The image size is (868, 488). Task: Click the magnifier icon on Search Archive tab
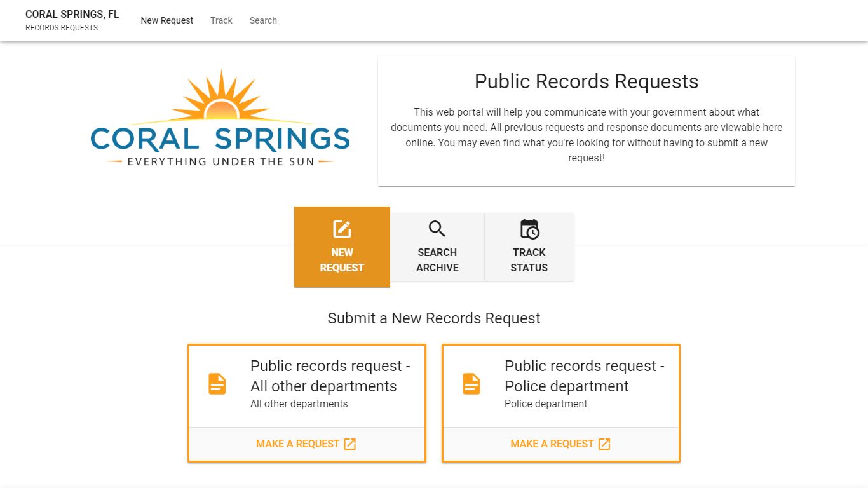pyautogui.click(x=437, y=229)
